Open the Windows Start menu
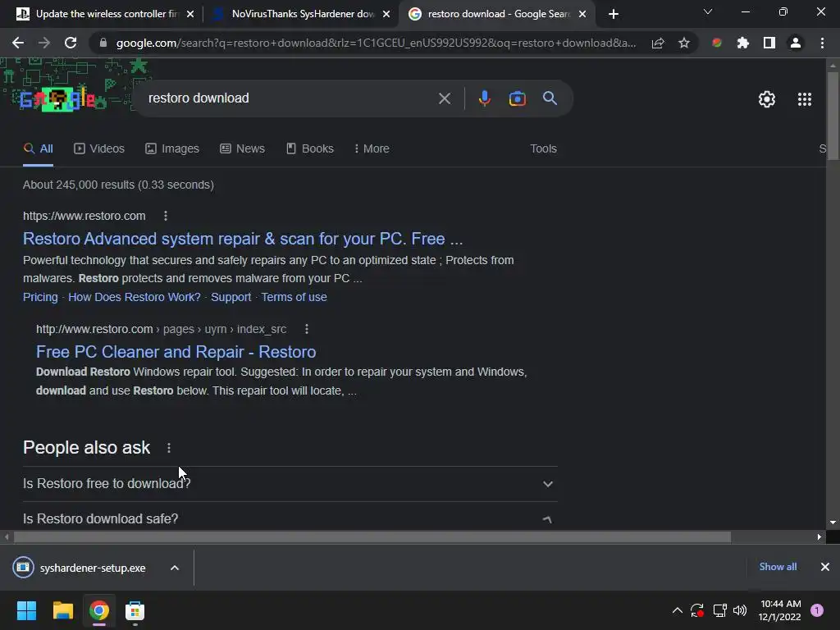 pos(26,610)
